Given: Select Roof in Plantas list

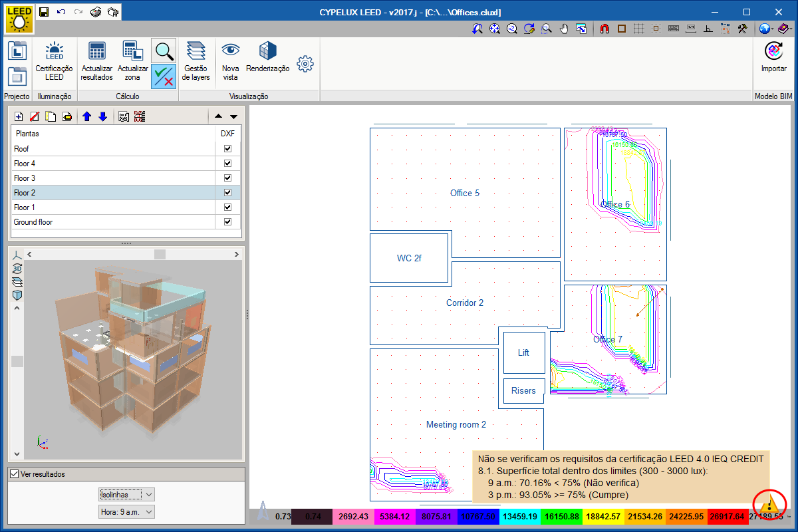Looking at the screenshot, I should coord(113,149).
